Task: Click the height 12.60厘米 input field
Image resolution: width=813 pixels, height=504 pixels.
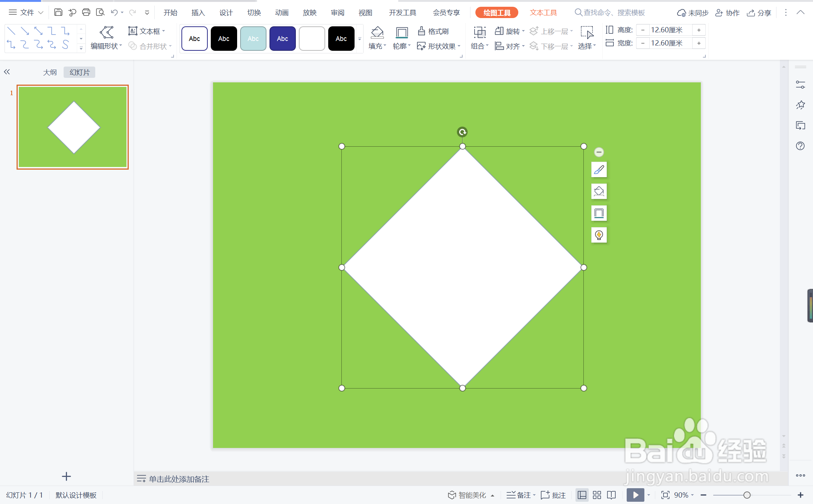Action: 671,30
